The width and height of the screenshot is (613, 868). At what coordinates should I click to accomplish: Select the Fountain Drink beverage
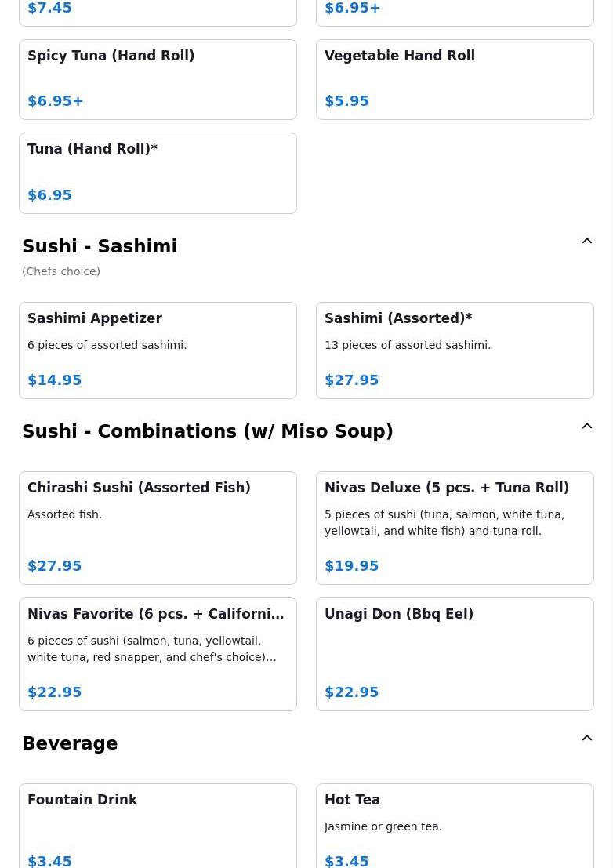158,825
